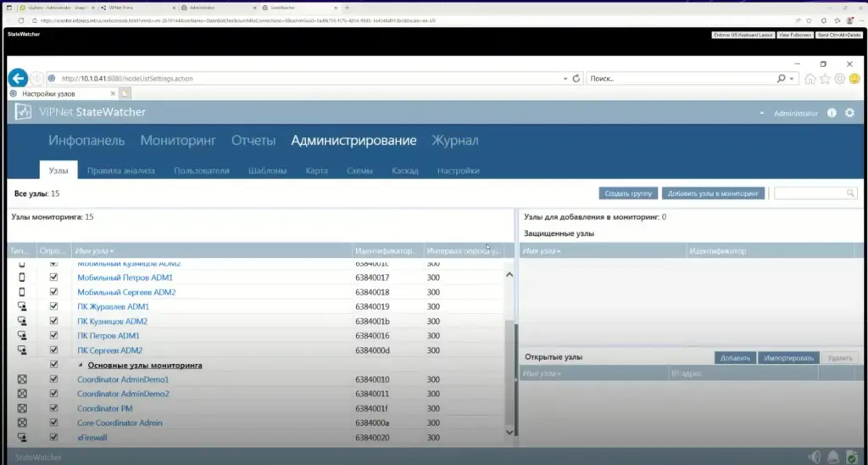The height and width of the screenshot is (465, 868).
Task: Click Send Ctrl+Alt+Delete in web console
Action: click(839, 35)
